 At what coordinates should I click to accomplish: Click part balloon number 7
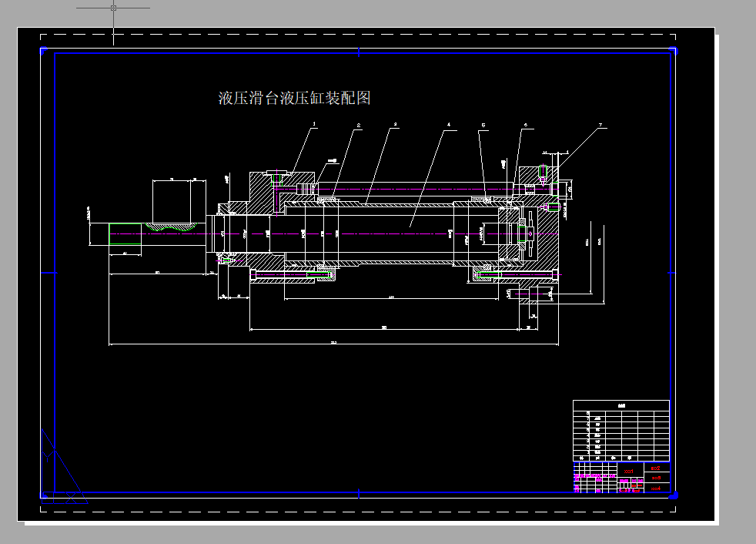pos(600,122)
